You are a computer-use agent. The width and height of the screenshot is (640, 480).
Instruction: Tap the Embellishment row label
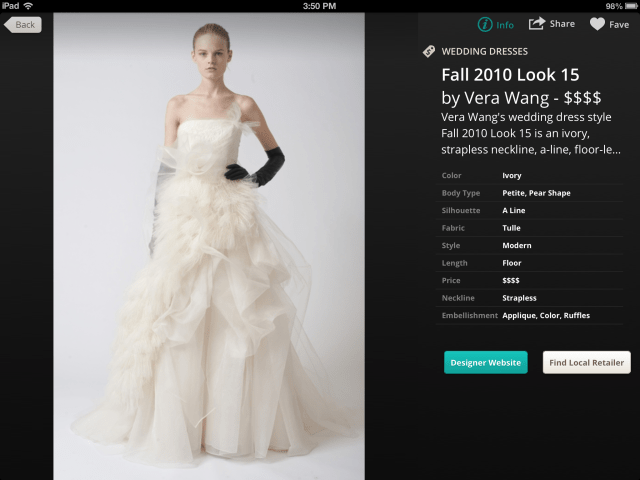[469, 316]
